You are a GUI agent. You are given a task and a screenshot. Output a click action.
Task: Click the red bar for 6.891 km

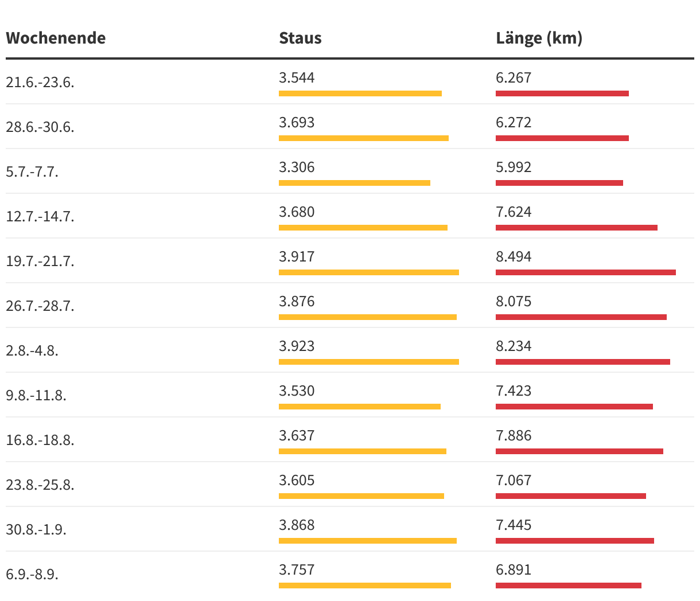click(569, 586)
